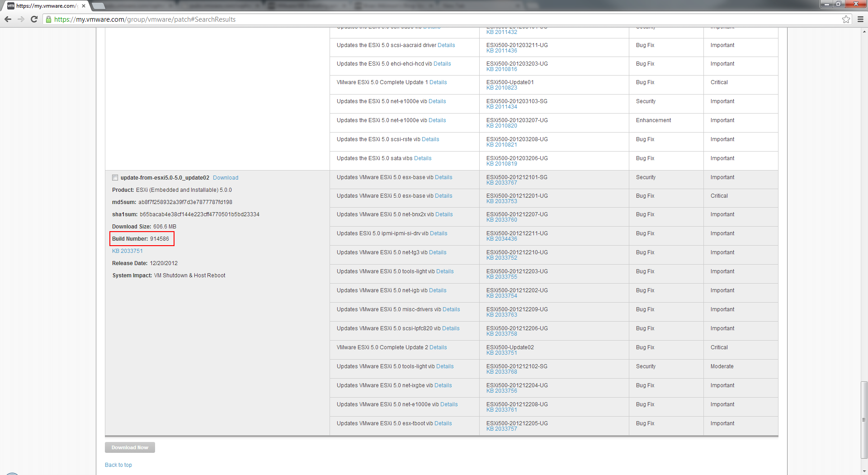
Task: Click the scrollbar down arrow
Action: [x=864, y=471]
